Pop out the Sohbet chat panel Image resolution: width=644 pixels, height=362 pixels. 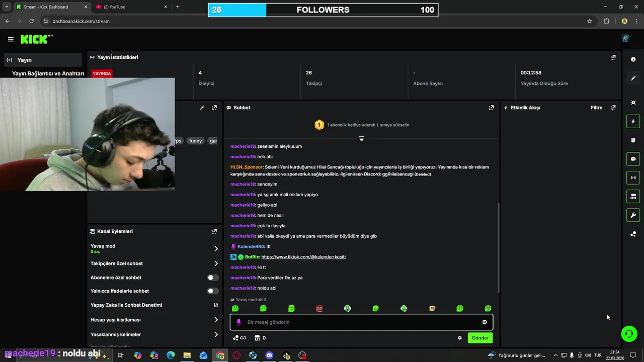(x=491, y=108)
